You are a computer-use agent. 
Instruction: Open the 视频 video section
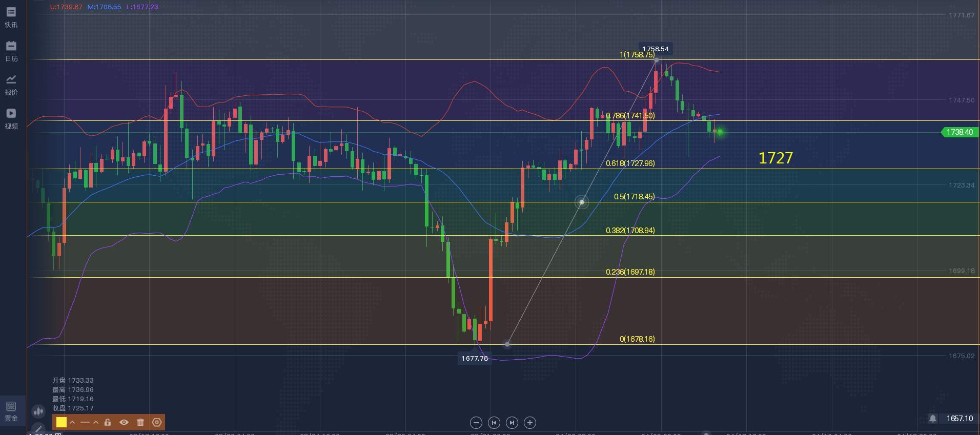pos(11,119)
